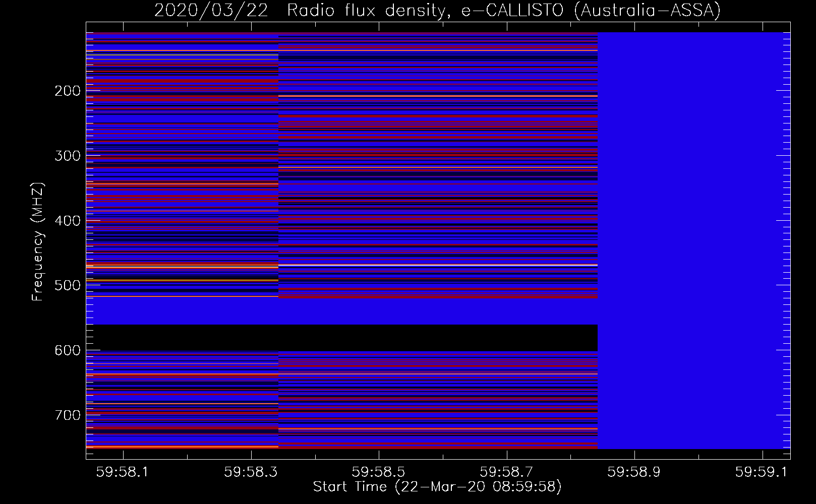Click the 400 frequency tick label

[x=68, y=221]
